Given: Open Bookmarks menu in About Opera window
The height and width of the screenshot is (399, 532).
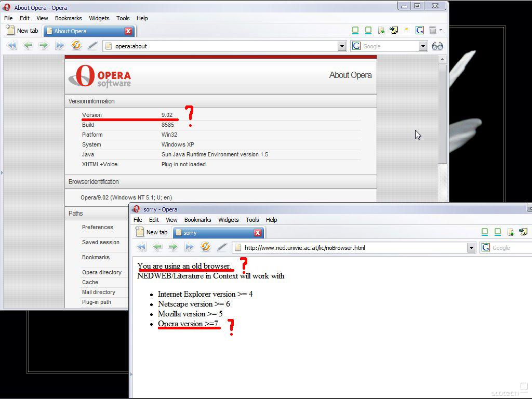Looking at the screenshot, I should click(68, 18).
